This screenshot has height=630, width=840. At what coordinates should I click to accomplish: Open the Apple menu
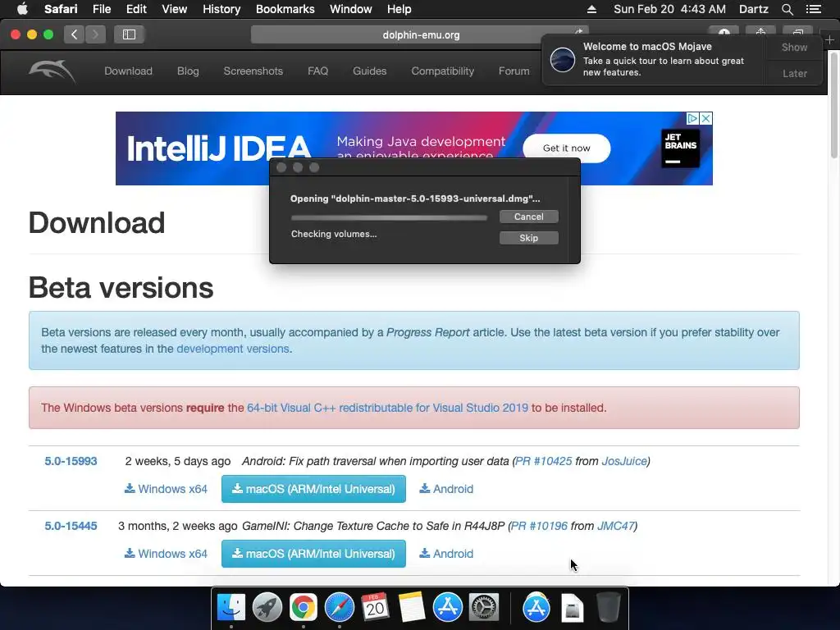tap(22, 9)
